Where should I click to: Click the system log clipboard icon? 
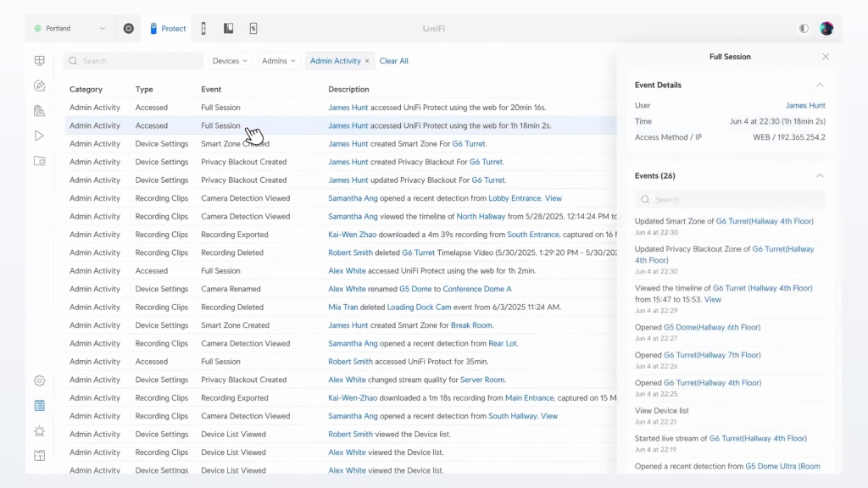pyautogui.click(x=39, y=406)
